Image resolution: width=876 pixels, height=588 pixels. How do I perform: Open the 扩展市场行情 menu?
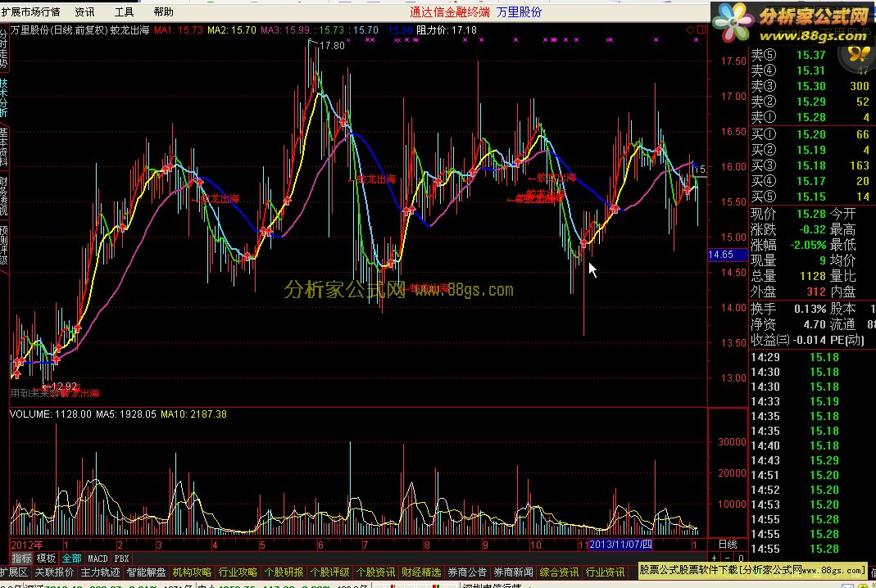[31, 11]
